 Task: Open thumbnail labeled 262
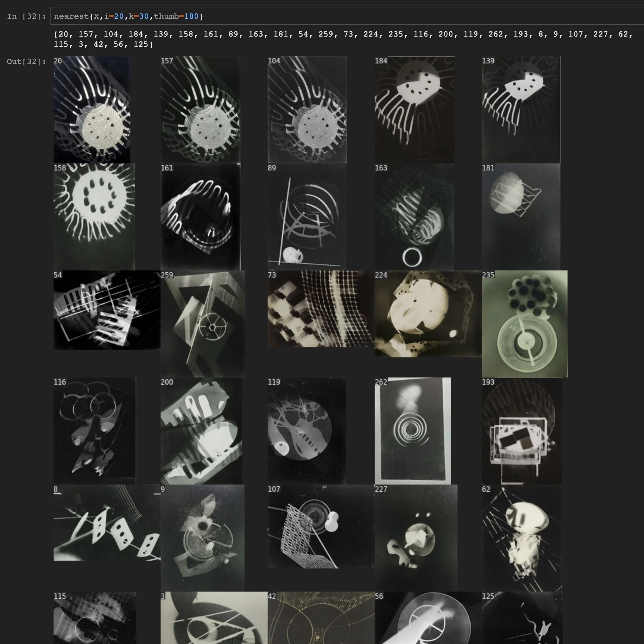[x=413, y=431]
